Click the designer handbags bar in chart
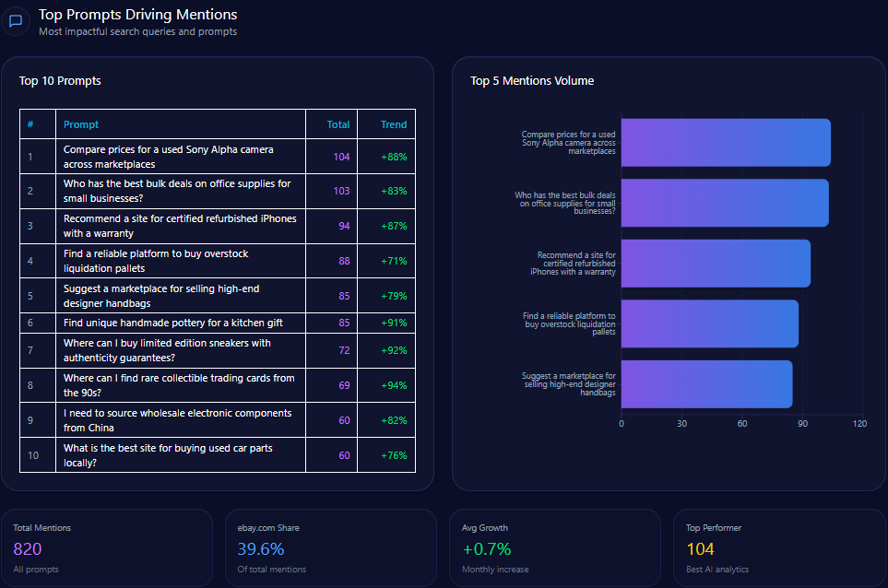The height and width of the screenshot is (588, 888). pyautogui.click(x=706, y=383)
